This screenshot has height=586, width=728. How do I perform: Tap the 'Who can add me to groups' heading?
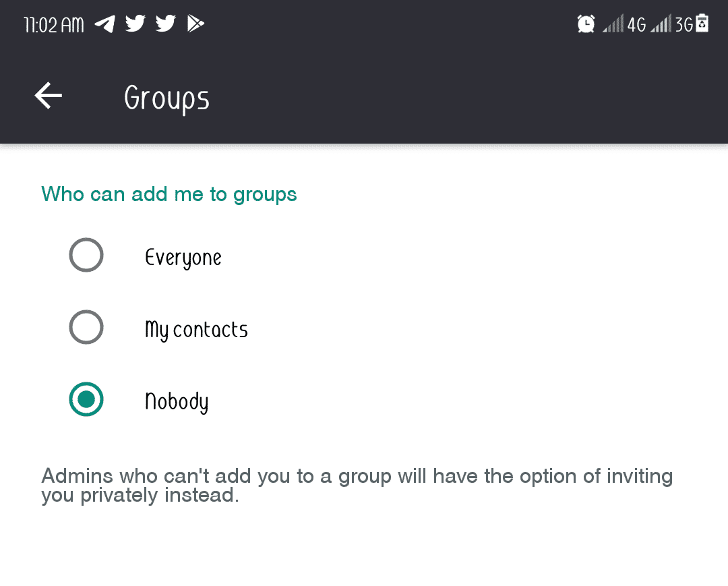click(169, 194)
